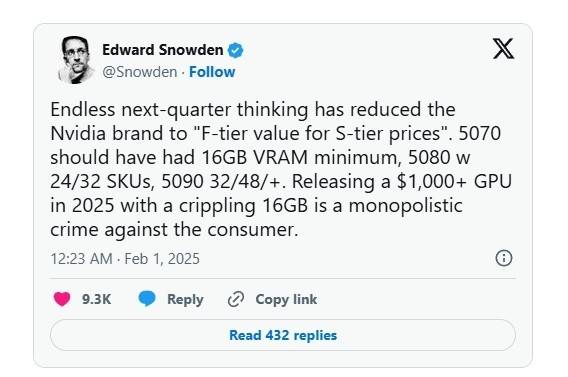Screen dimensions: 568x377
Task: Read 432 replies
Action: 283,335
